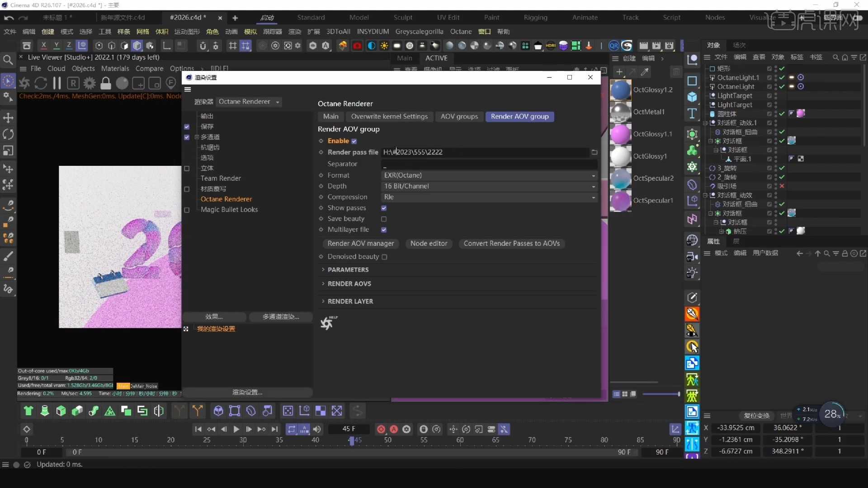Restart render with the refresh icon

pyautogui.click(x=41, y=83)
